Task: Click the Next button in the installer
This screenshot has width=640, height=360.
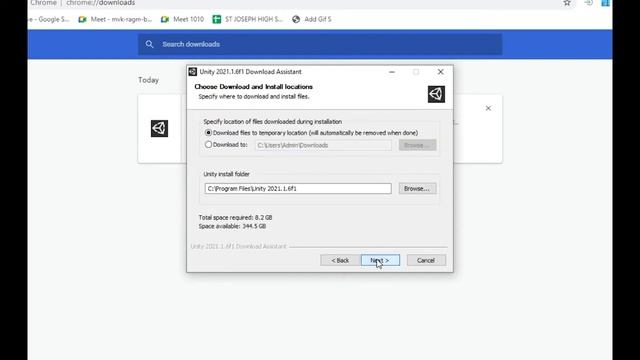Action: (380, 260)
